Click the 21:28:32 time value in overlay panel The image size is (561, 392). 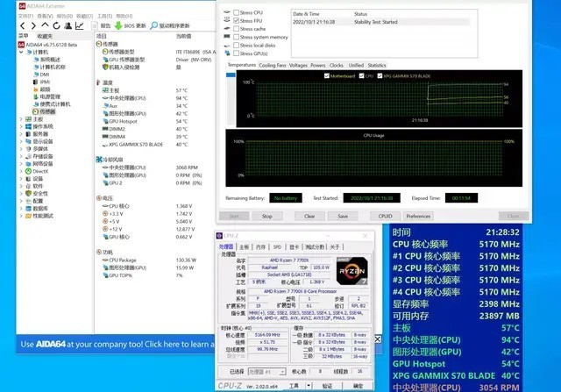tap(502, 232)
